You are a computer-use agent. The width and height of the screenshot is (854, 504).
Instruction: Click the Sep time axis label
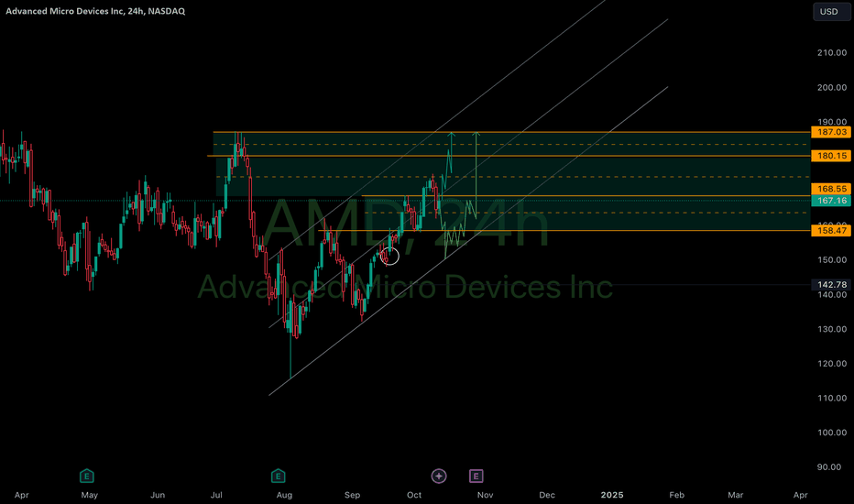coord(353,495)
